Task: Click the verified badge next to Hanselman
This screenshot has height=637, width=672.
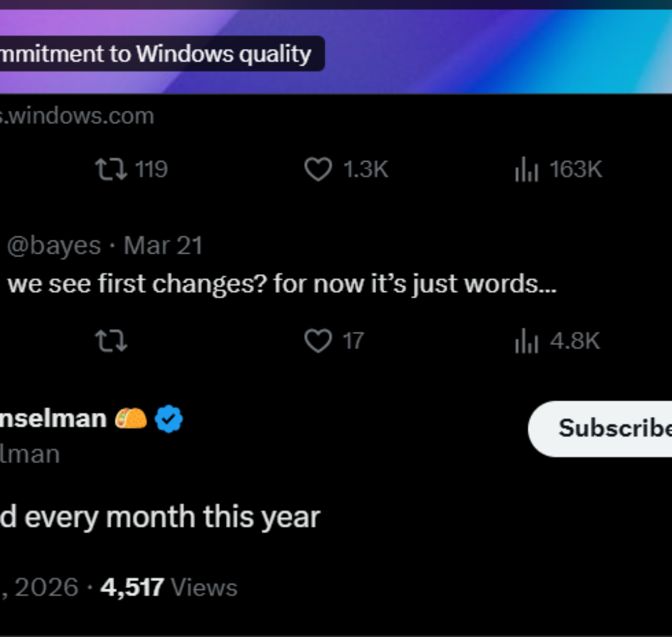Action: (x=168, y=419)
